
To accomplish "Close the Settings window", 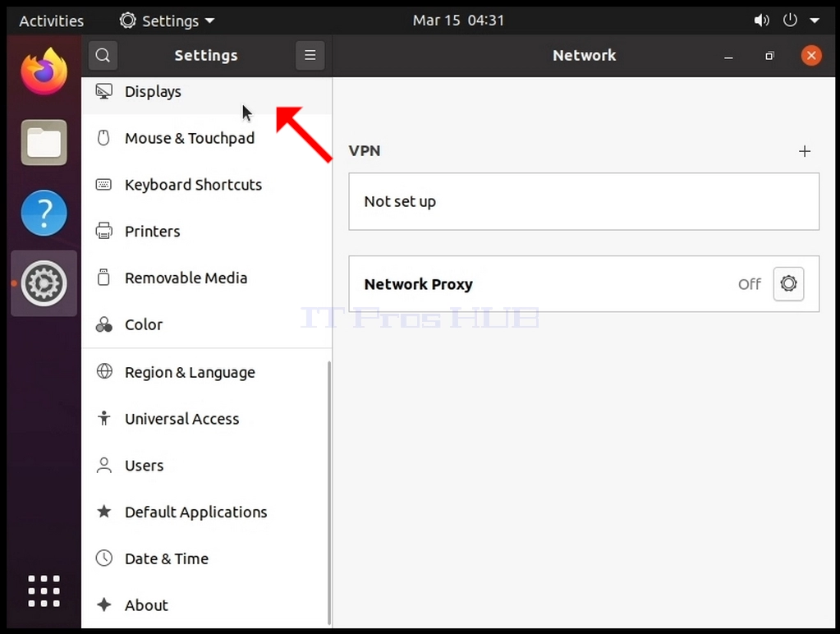I will tap(811, 55).
